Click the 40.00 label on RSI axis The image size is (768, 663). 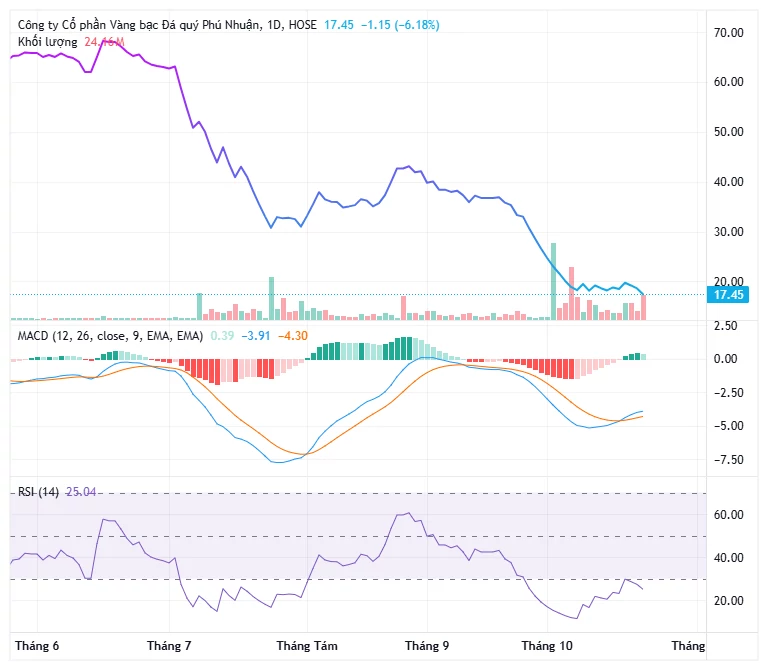click(x=728, y=558)
